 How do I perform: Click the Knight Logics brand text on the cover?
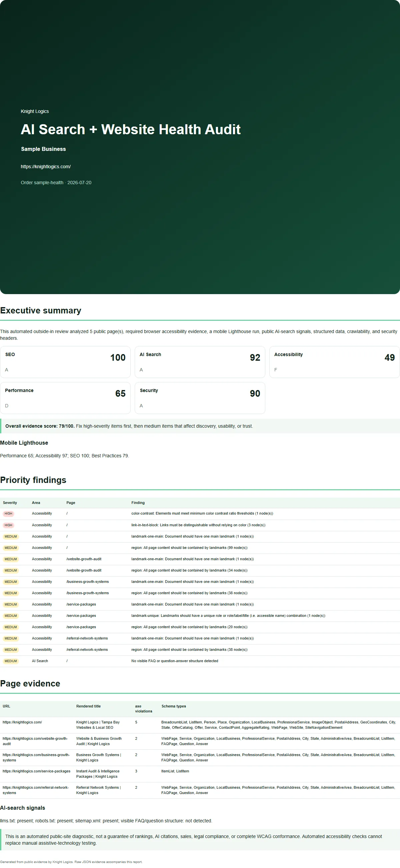point(35,112)
